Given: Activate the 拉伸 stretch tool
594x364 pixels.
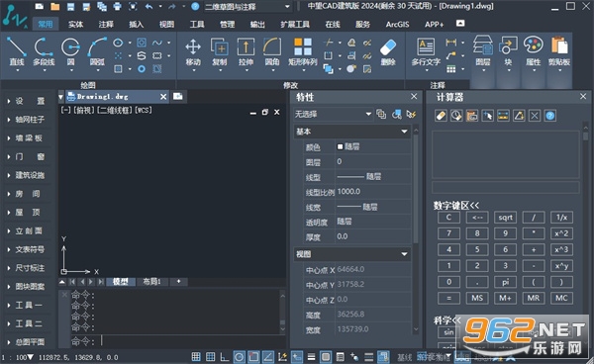Looking at the screenshot, I should [246, 52].
